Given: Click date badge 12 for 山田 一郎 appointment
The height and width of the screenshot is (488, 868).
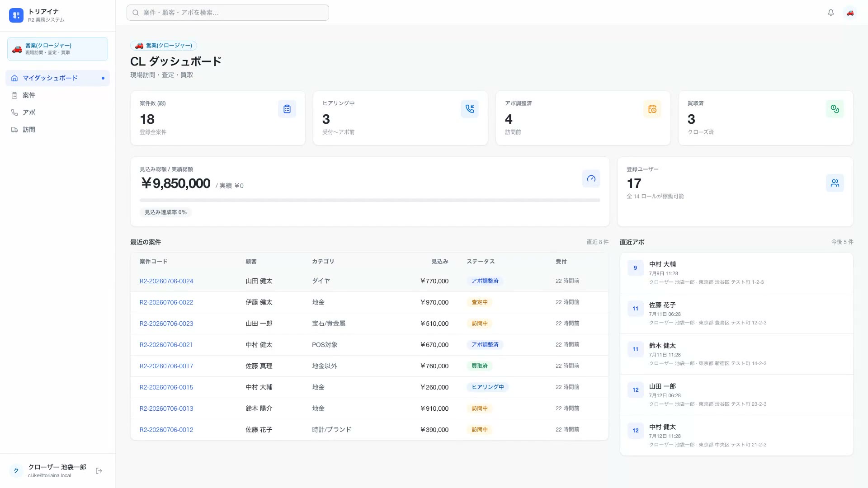Looking at the screenshot, I should click(635, 390).
